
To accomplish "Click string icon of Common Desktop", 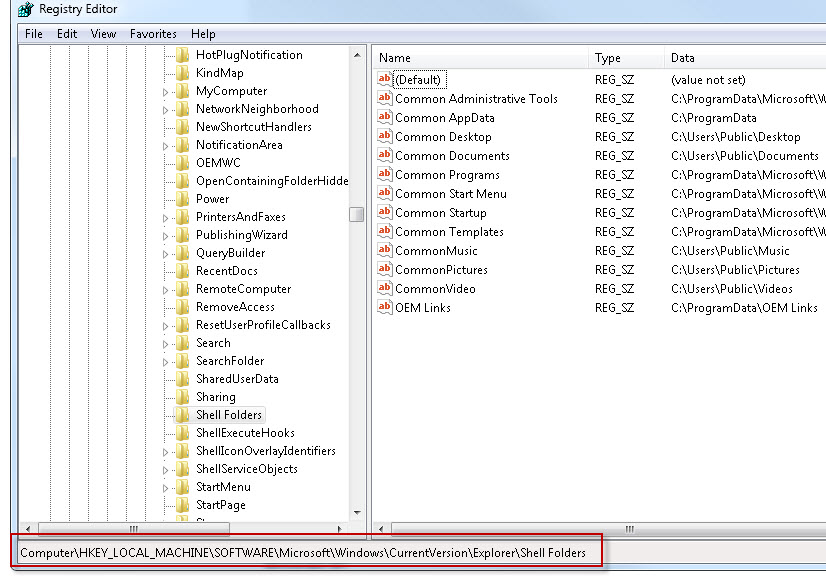I will tap(385, 136).
